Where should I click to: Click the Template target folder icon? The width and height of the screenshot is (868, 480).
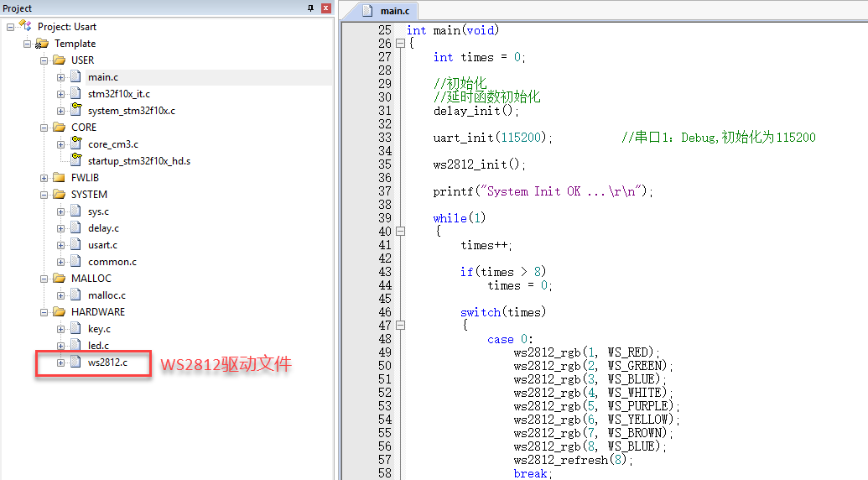(x=42, y=43)
